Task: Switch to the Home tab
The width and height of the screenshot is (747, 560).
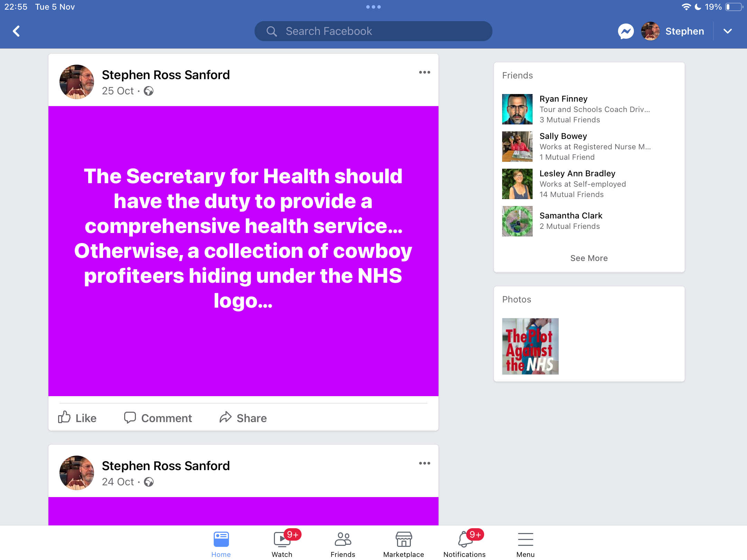Action: [221, 543]
